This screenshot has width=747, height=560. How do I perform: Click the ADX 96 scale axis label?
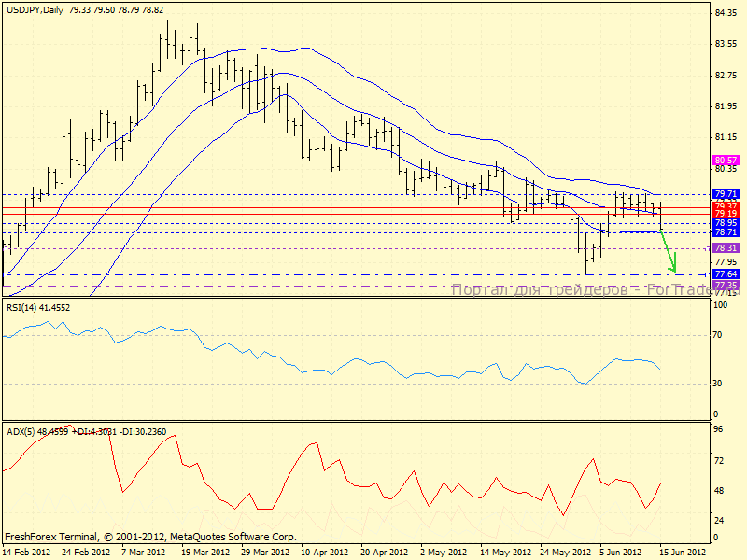[719, 430]
